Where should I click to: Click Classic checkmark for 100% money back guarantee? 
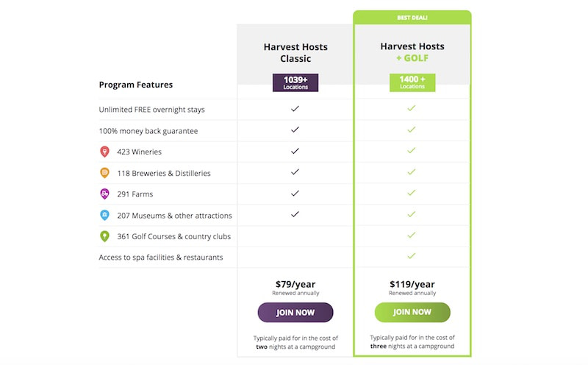pos(295,130)
